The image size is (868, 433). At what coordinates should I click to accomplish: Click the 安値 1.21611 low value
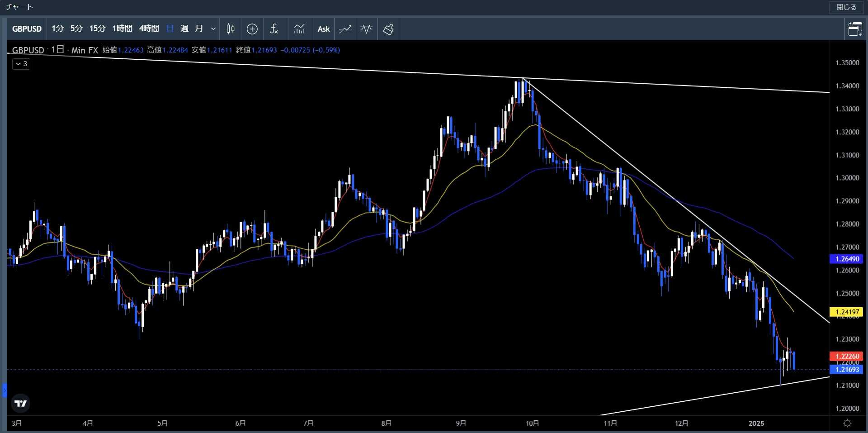(x=212, y=50)
